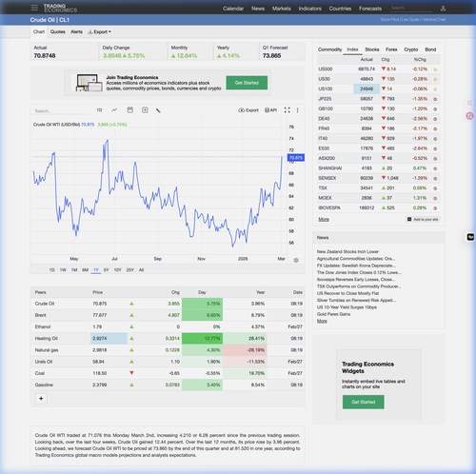The height and width of the screenshot is (474, 476).
Task: Open the chart calendar date picker icon
Action: point(130,109)
